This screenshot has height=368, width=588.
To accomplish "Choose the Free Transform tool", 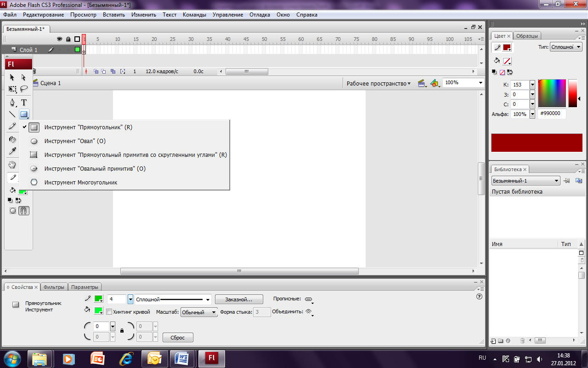I will [x=12, y=89].
